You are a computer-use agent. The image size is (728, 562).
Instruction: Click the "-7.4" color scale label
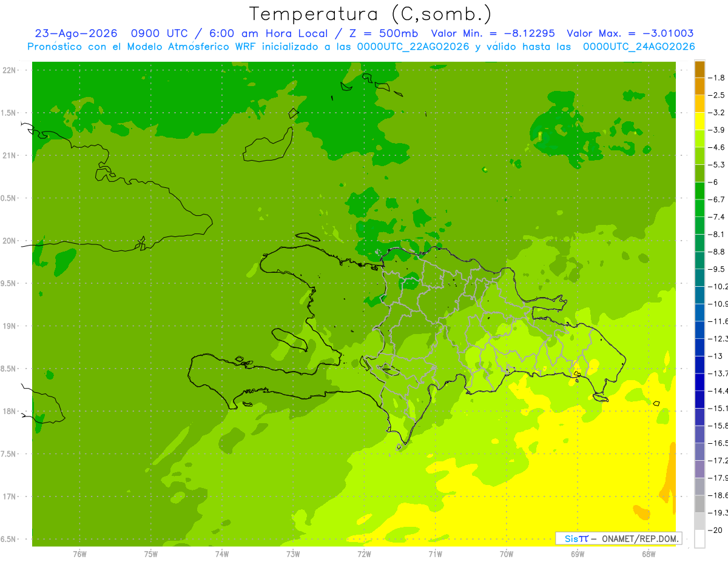[718, 217]
